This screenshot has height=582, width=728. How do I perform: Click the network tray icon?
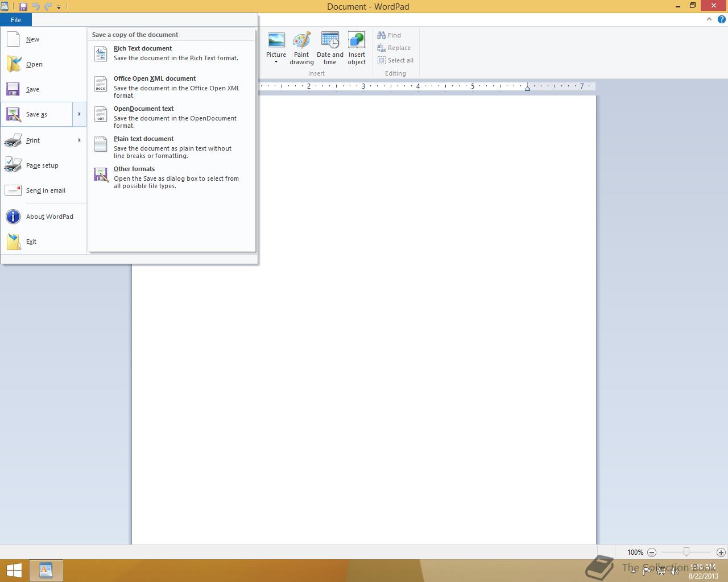(661, 571)
